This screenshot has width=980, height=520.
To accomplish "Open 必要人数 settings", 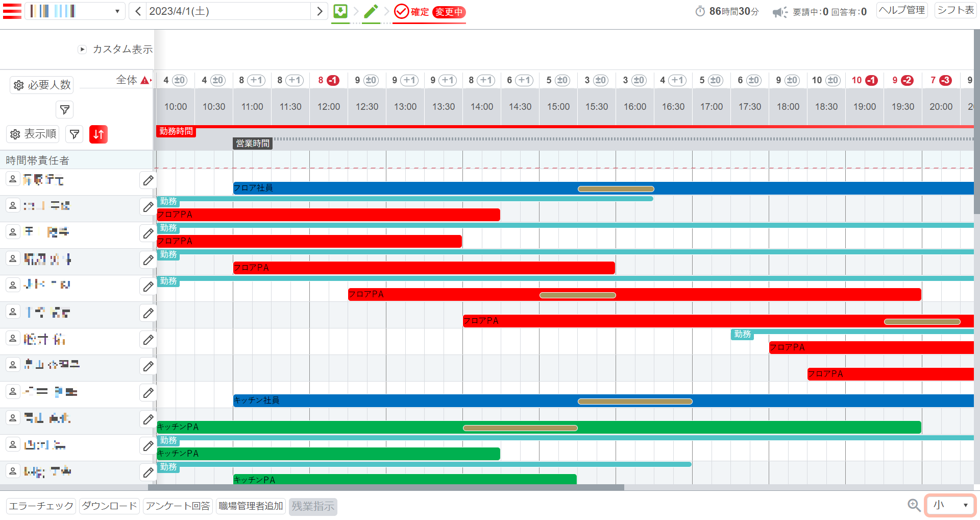I will 42,85.
